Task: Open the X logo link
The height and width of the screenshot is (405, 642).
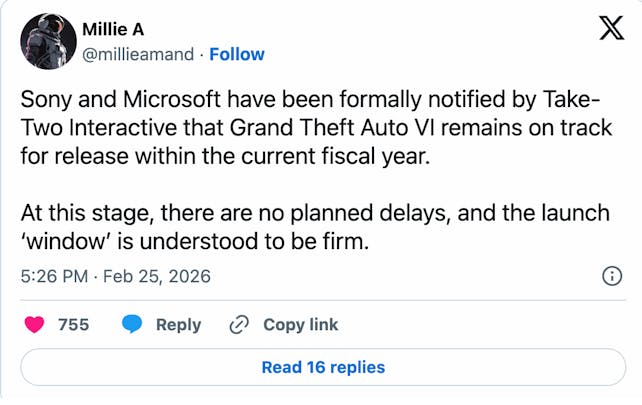Action: [x=609, y=28]
